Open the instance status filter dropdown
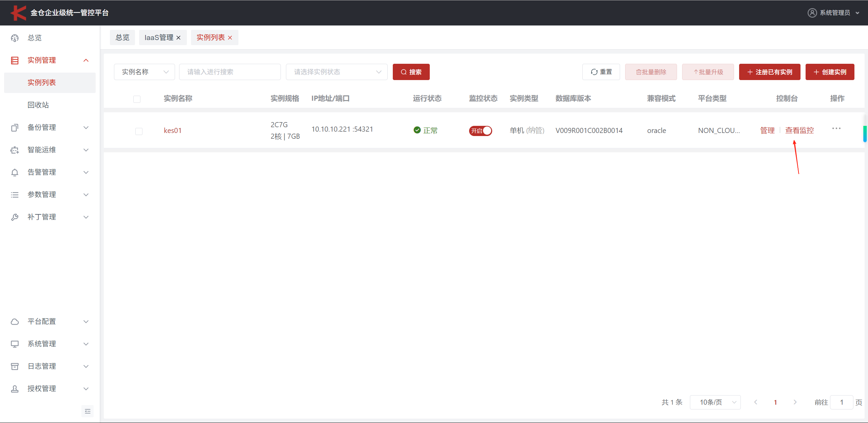Viewport: 868px width, 423px height. click(x=336, y=72)
